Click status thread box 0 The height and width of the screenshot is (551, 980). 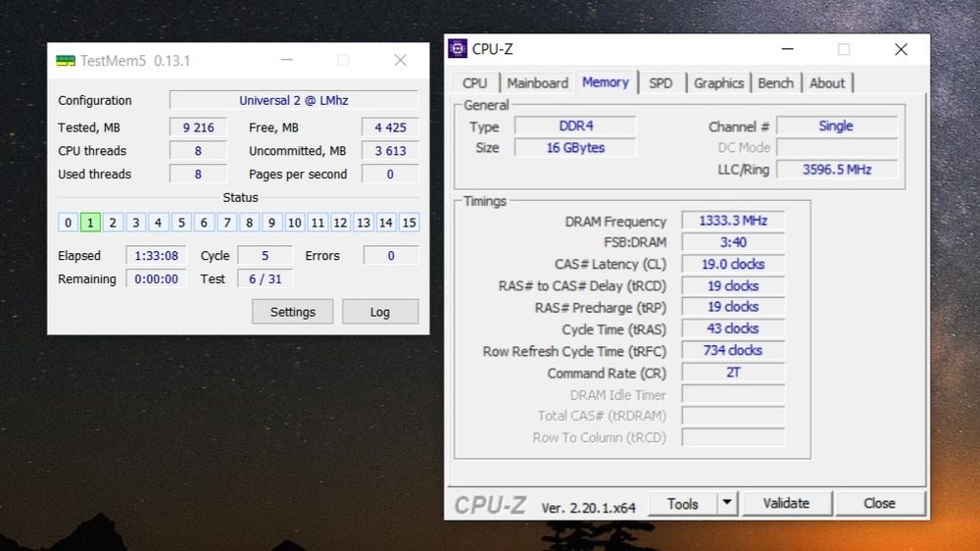click(68, 223)
